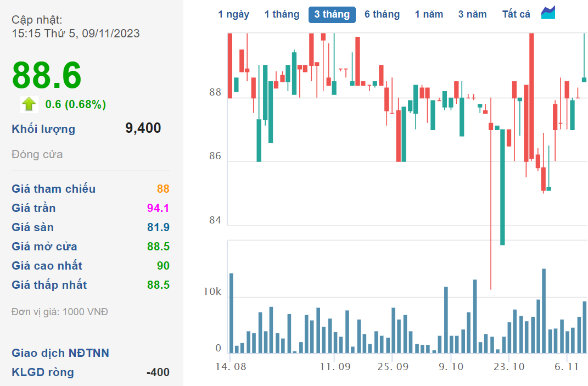
Task: Click the KLGD ròng value -400
Action: [158, 372]
